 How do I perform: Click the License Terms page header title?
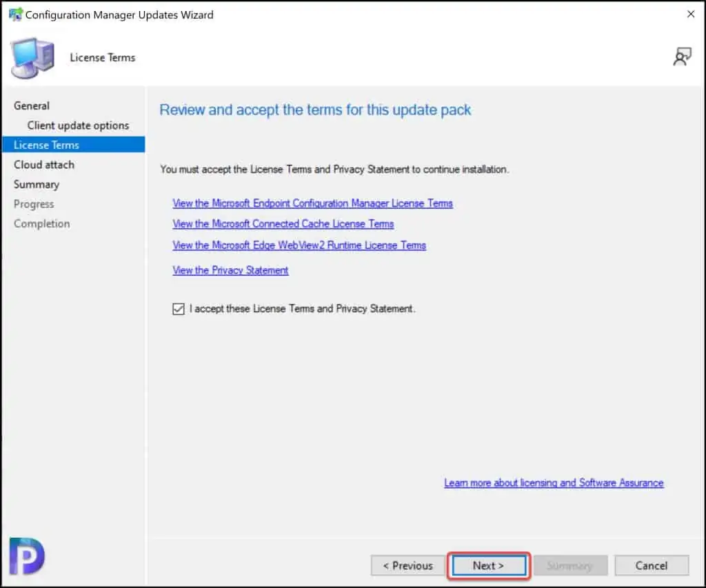pos(103,58)
